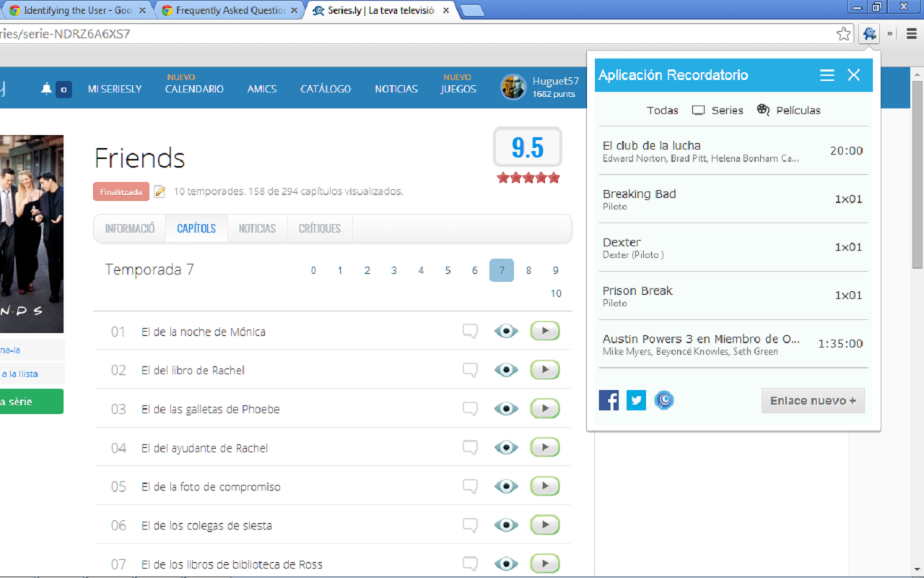924x578 pixels.
Task: Toggle watched eye for El de las galletas de Phoebe
Action: click(506, 409)
